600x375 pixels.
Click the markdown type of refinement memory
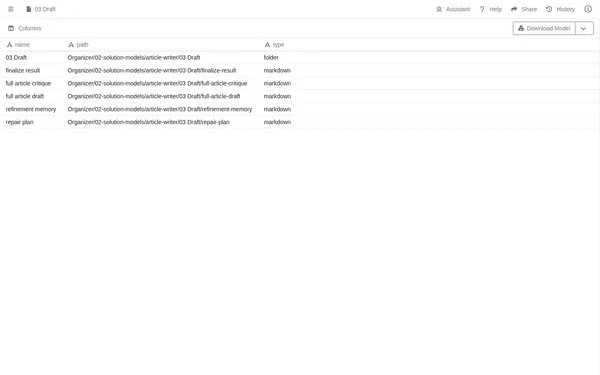[277, 109]
